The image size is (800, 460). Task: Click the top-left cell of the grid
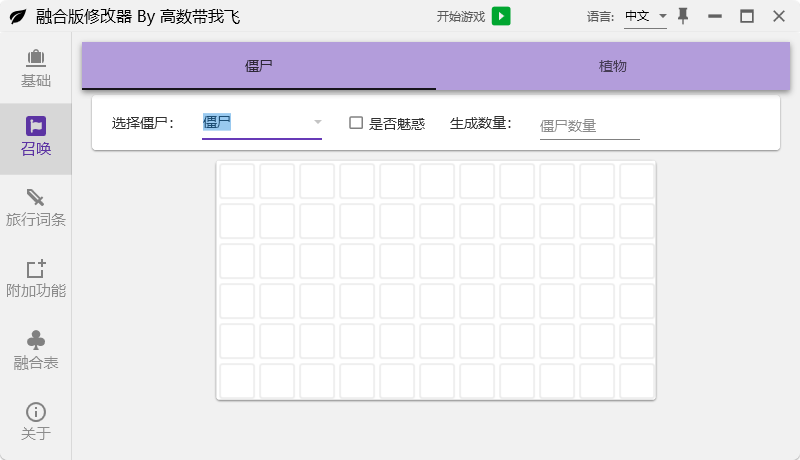pyautogui.click(x=237, y=181)
